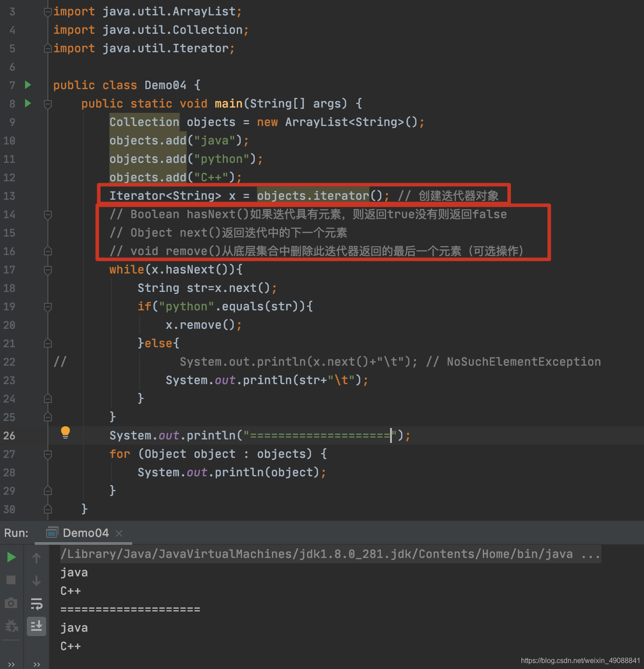This screenshot has height=669, width=644.
Task: Collapse the while loop on line 17
Action: click(x=48, y=270)
